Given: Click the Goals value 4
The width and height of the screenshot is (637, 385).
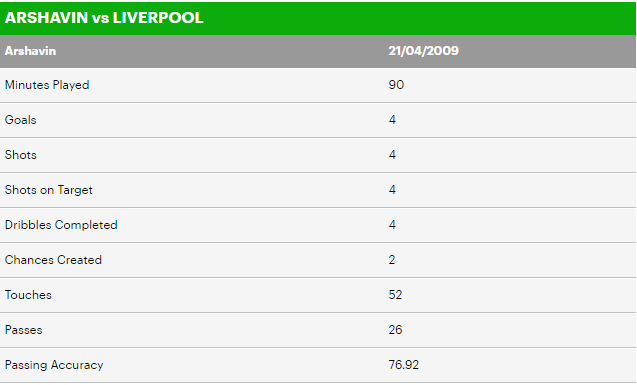Looking at the screenshot, I should (392, 120).
